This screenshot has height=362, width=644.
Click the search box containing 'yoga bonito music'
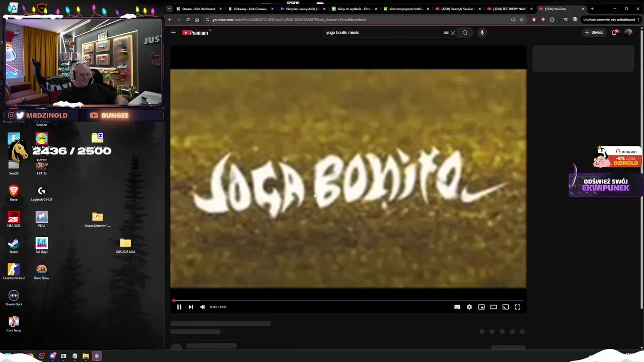(x=382, y=33)
